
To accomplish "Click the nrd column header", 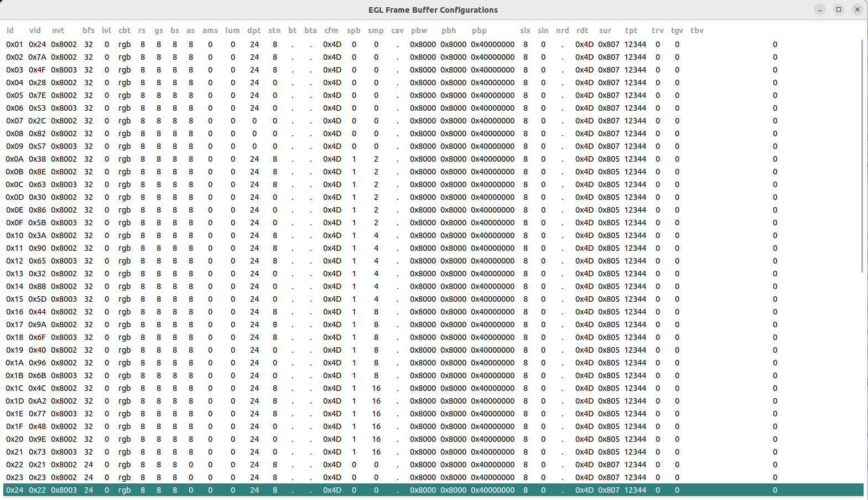I will pyautogui.click(x=563, y=30).
